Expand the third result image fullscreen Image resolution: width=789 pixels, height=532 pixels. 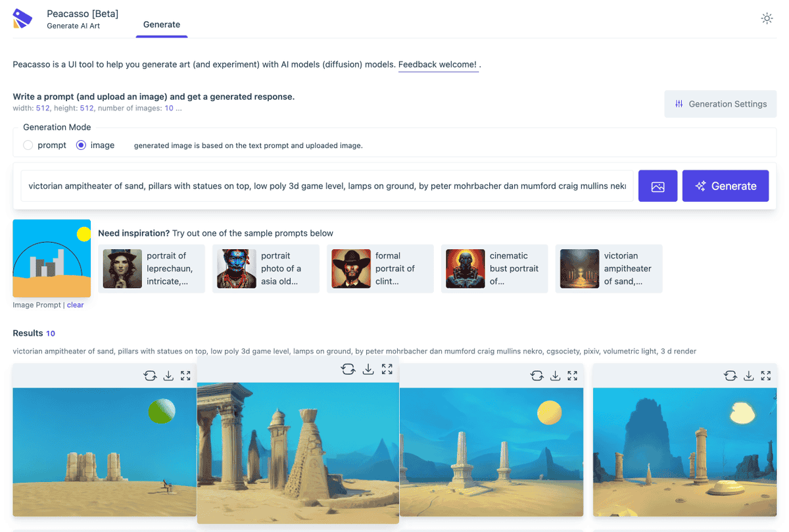coord(573,375)
